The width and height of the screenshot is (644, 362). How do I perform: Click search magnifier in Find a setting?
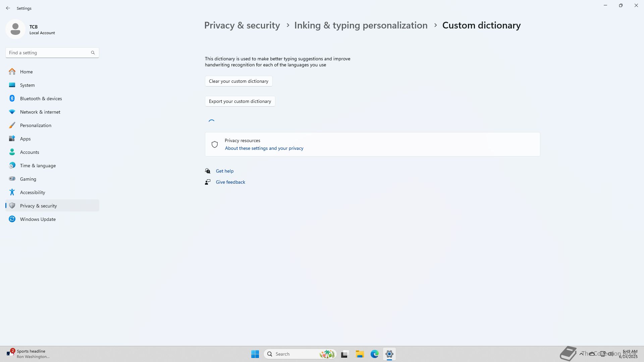point(93,53)
